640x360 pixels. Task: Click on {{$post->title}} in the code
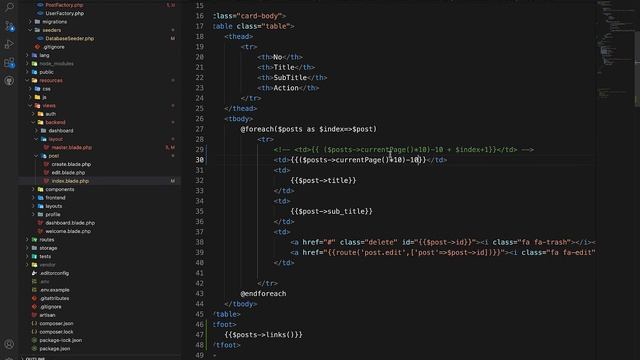pyautogui.click(x=323, y=180)
